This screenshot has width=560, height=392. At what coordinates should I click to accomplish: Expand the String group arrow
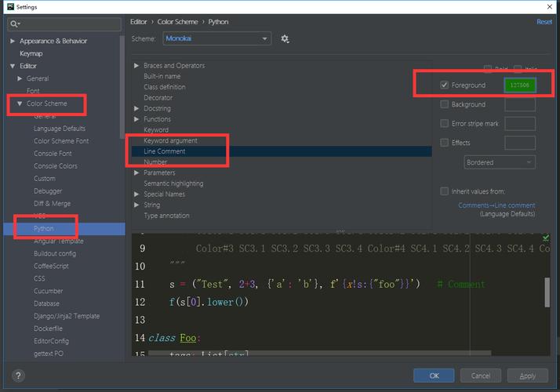pos(136,205)
